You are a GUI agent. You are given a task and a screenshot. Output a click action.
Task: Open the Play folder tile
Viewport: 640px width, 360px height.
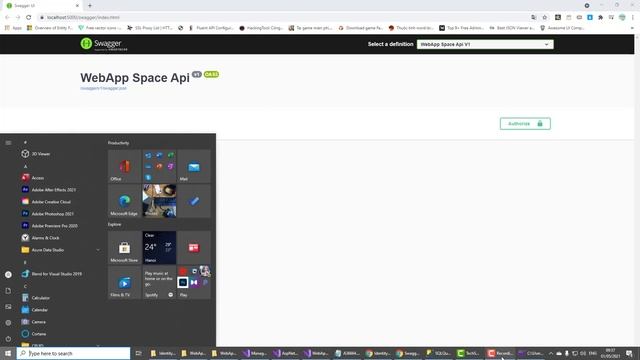pyautogui.click(x=194, y=282)
